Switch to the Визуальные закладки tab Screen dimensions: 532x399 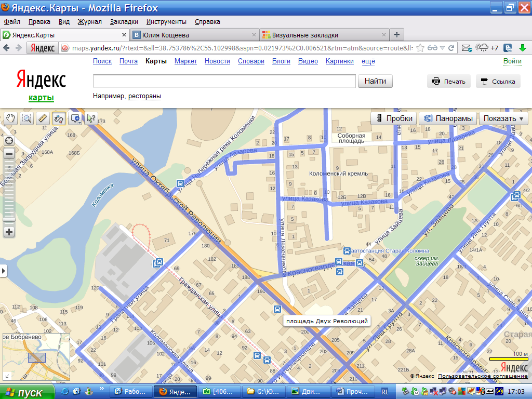[324, 35]
